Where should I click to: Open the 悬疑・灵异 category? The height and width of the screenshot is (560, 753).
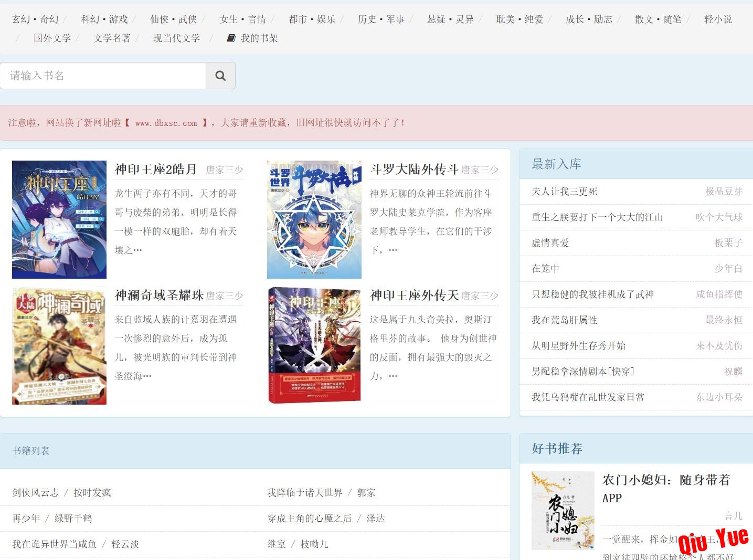451,19
